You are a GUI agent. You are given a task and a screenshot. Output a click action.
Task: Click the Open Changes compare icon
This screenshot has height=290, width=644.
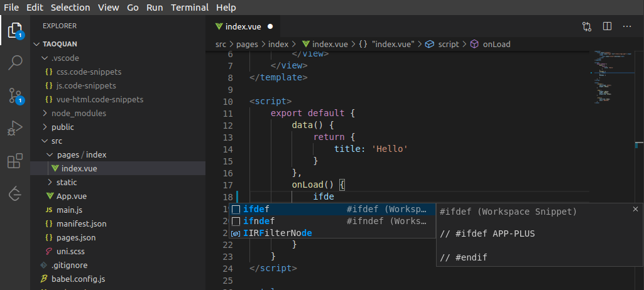click(587, 26)
